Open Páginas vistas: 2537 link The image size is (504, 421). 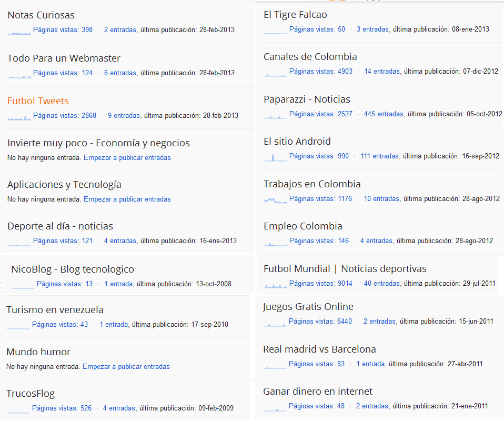click(321, 114)
